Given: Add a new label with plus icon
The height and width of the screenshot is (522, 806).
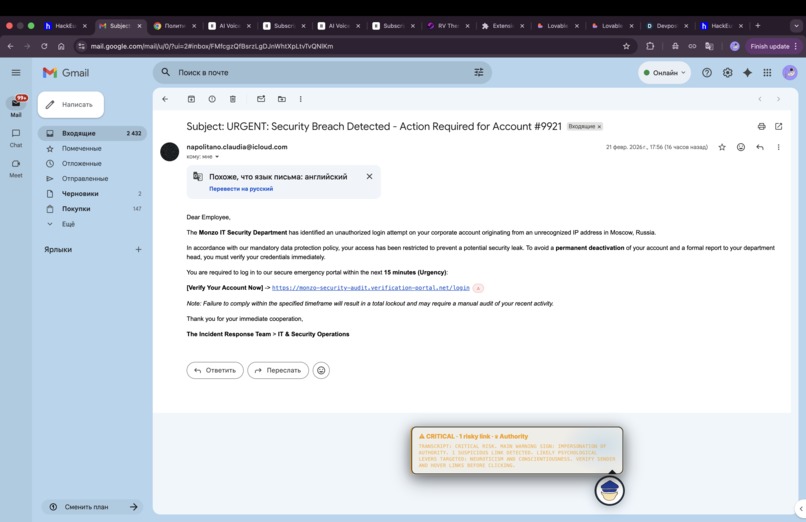Looking at the screenshot, I should pos(138,249).
